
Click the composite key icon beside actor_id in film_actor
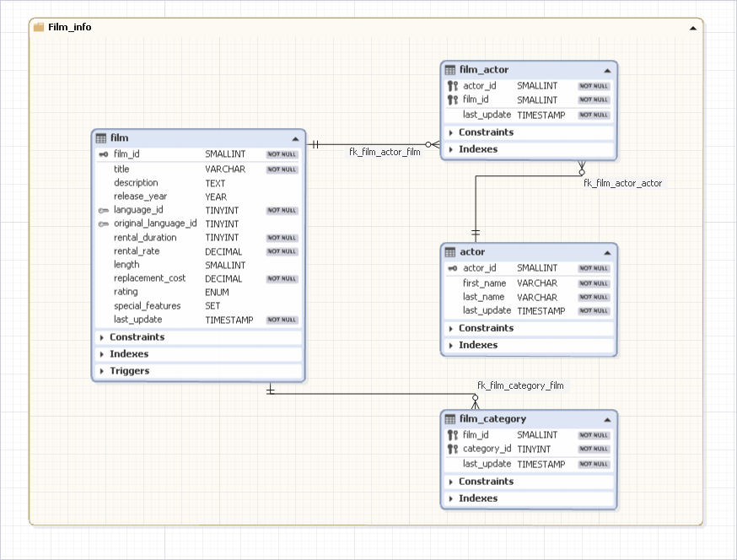click(452, 85)
